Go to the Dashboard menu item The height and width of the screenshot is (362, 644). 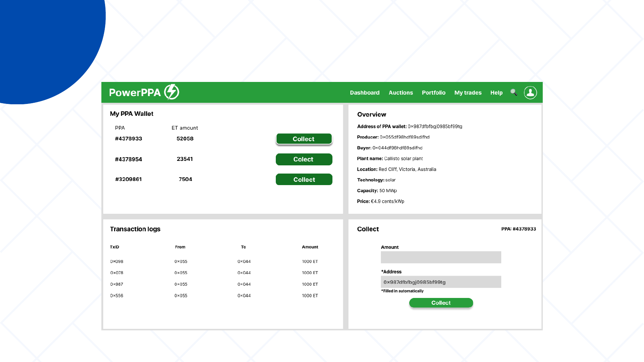364,93
